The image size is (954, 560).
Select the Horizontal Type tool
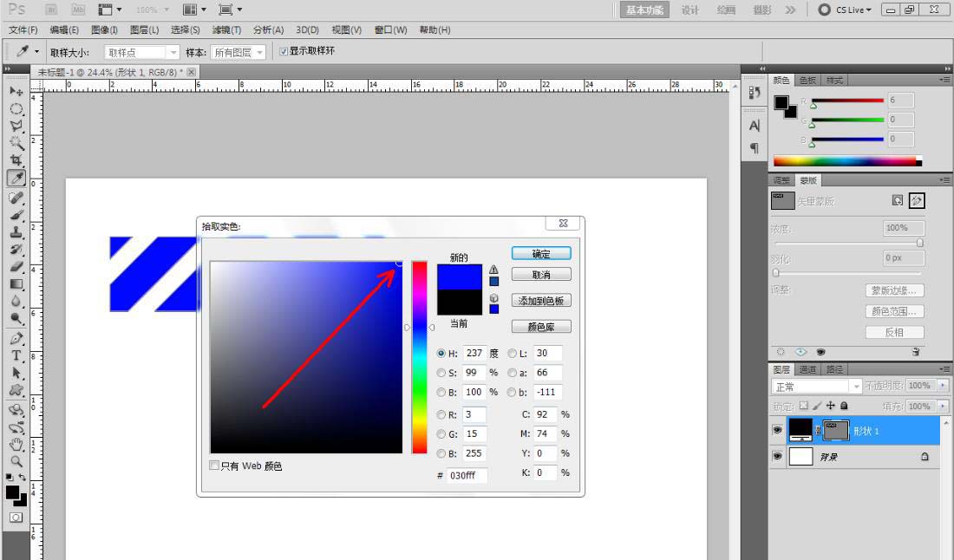[x=16, y=355]
